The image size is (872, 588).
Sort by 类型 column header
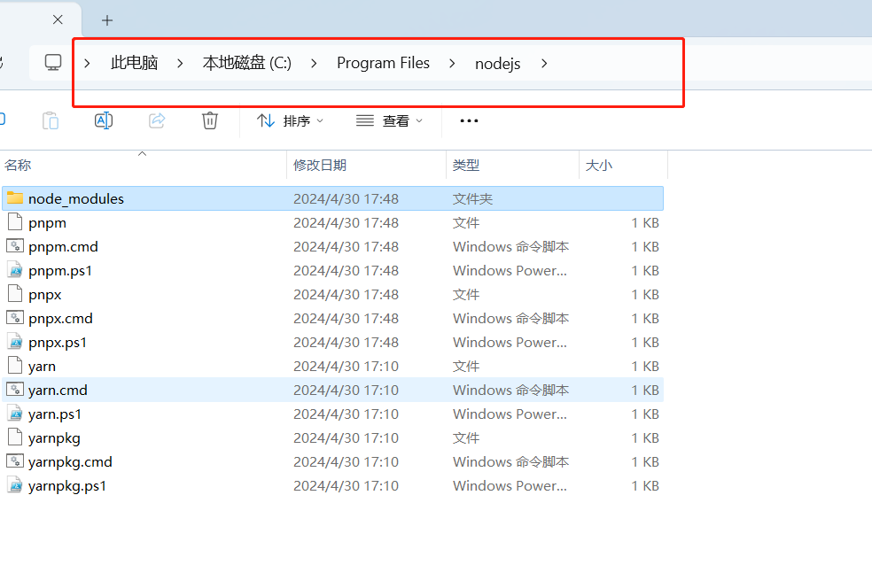pos(466,165)
